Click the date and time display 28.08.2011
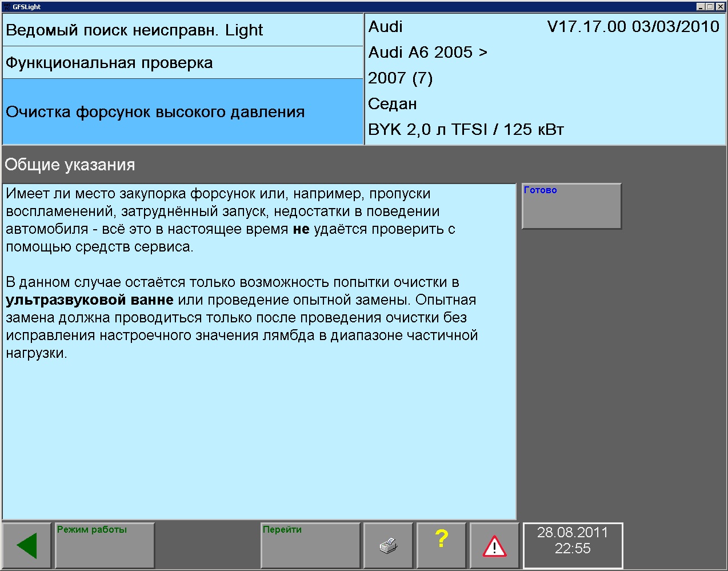The image size is (728, 571). coord(573,545)
